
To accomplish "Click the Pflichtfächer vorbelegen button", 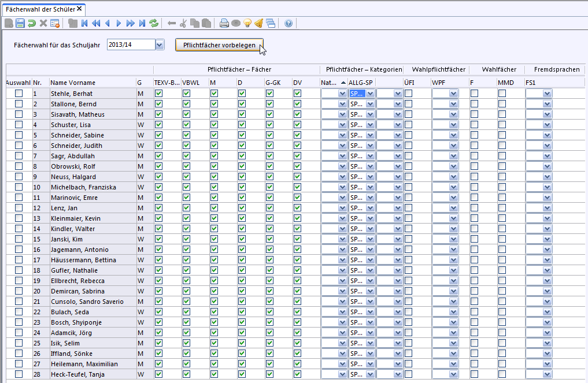I will tap(219, 45).
